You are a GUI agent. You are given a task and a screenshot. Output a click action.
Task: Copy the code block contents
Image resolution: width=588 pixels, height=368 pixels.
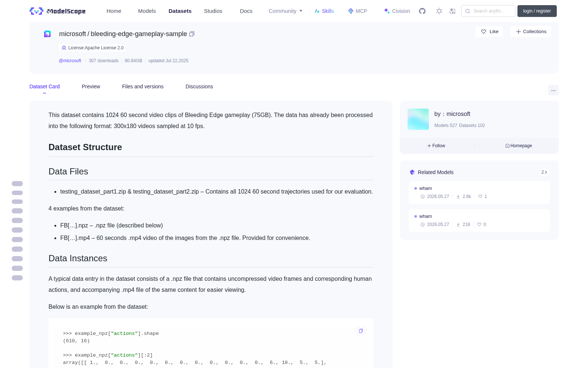click(x=361, y=331)
